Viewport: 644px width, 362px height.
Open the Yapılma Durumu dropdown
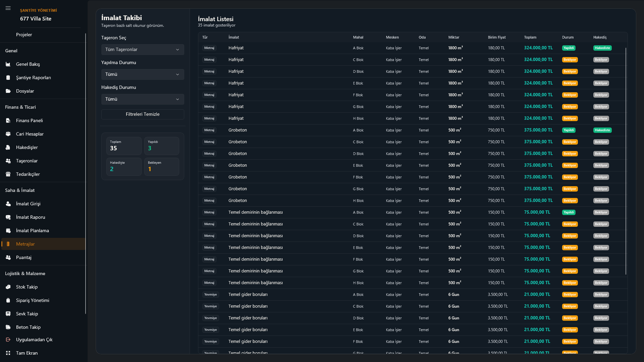tap(143, 74)
